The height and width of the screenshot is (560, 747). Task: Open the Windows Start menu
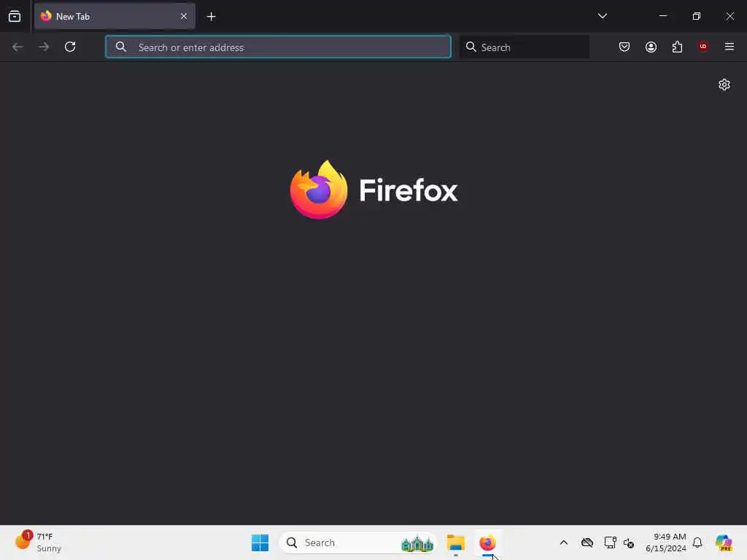[260, 542]
